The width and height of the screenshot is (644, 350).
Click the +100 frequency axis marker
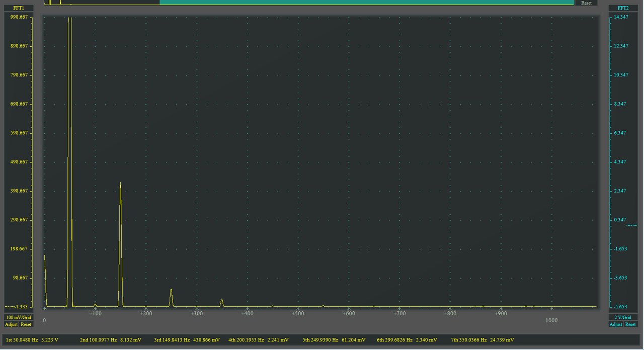click(x=95, y=313)
